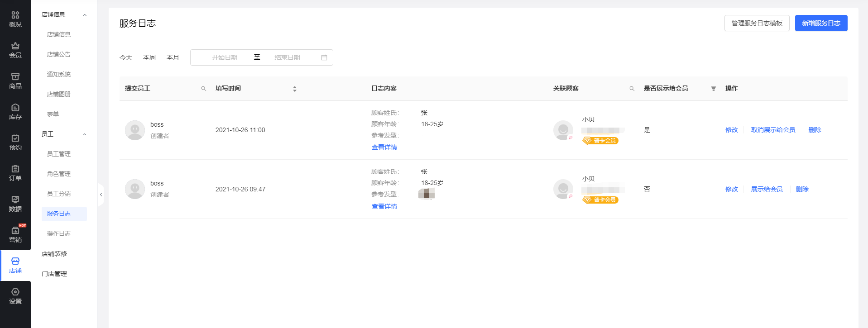Collapse the 店铺信息 menu group
868x328 pixels.
click(84, 15)
